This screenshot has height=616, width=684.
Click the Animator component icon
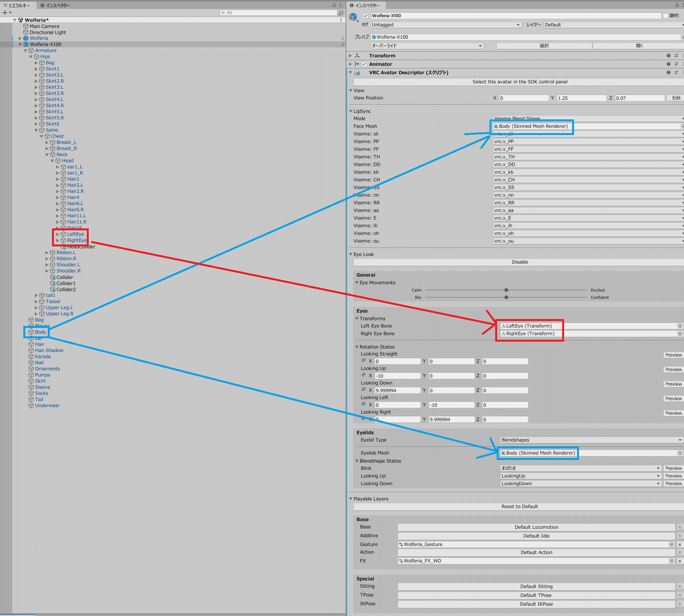click(x=357, y=64)
